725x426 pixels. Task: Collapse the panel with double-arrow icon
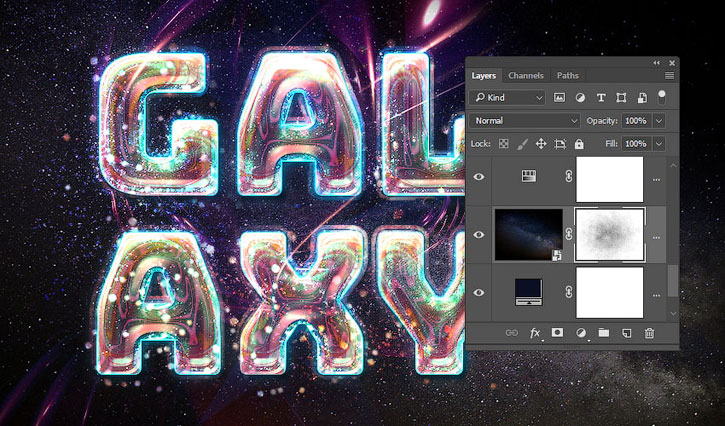(657, 63)
